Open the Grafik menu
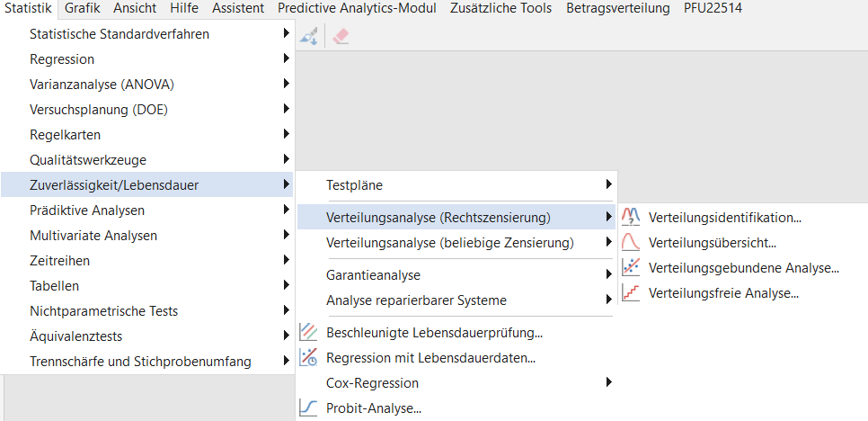868x421 pixels. (83, 8)
